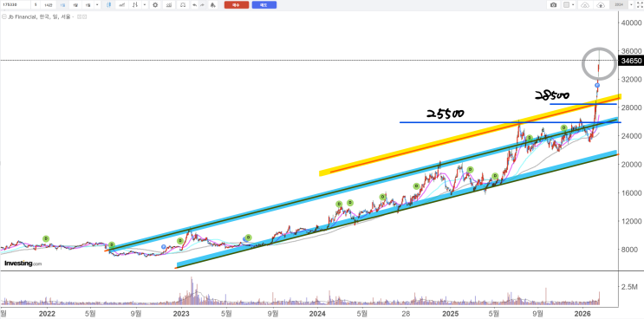
Task: Click the 2023 time axis label
Action: coord(181,313)
